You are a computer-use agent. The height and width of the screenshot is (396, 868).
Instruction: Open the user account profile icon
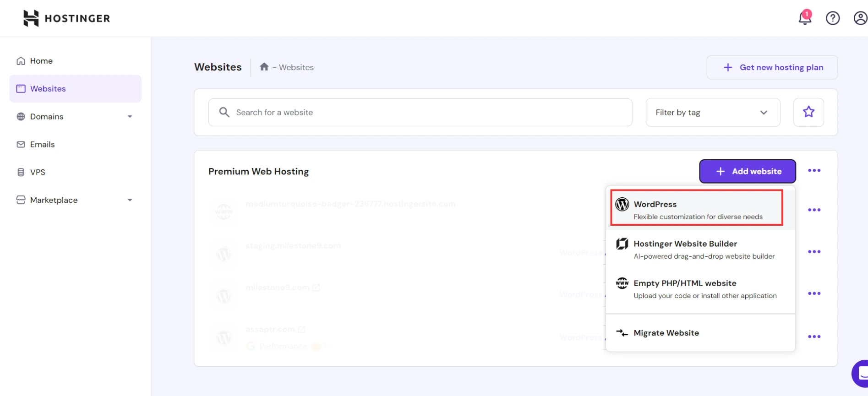pos(860,18)
